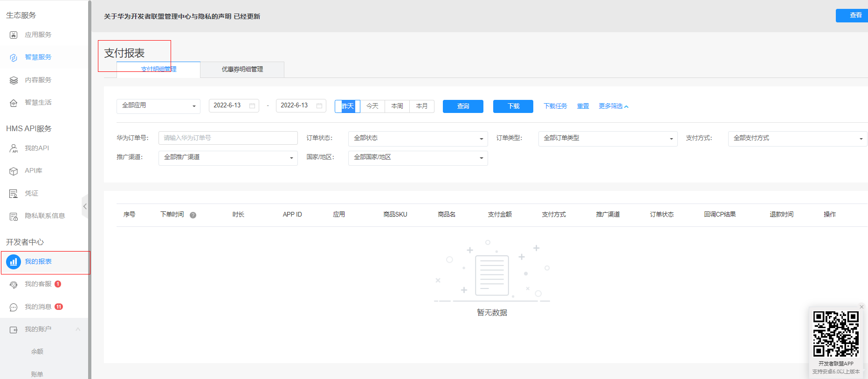
Task: Click the 推广渠道 column header
Action: [608, 215]
